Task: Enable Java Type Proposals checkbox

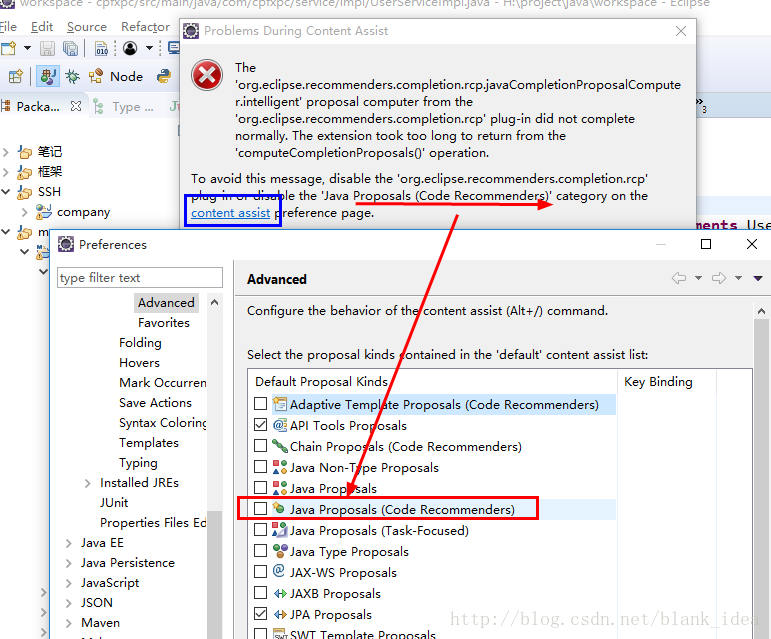Action: [261, 551]
